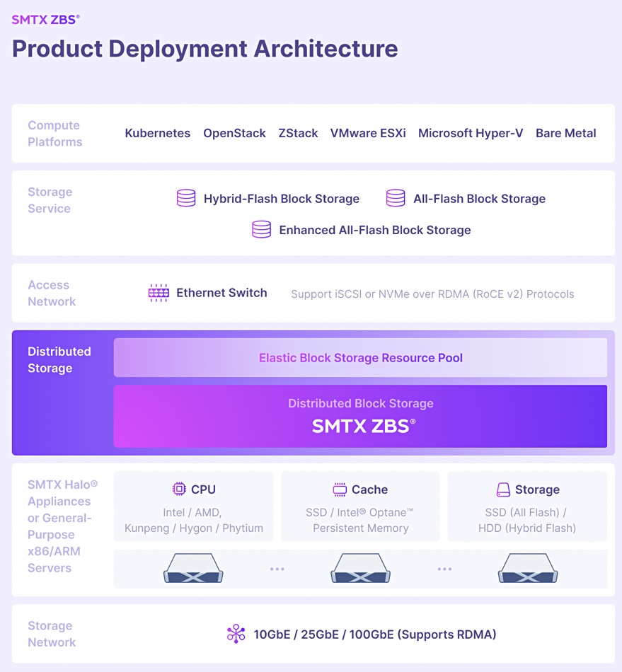622x672 pixels.
Task: Select the SMTX Halo Appliances row label
Action: 62,526
